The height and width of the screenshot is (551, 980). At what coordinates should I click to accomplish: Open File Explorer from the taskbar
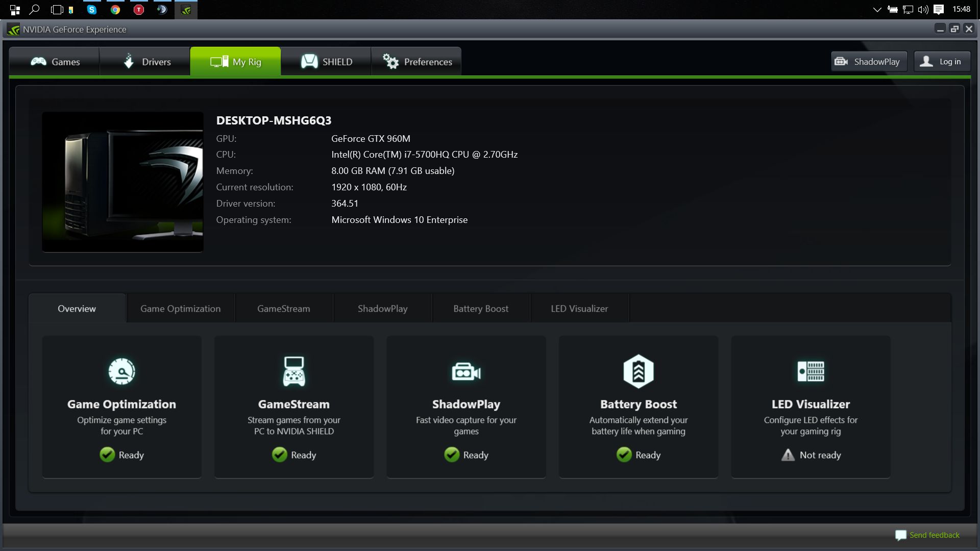[x=71, y=10]
